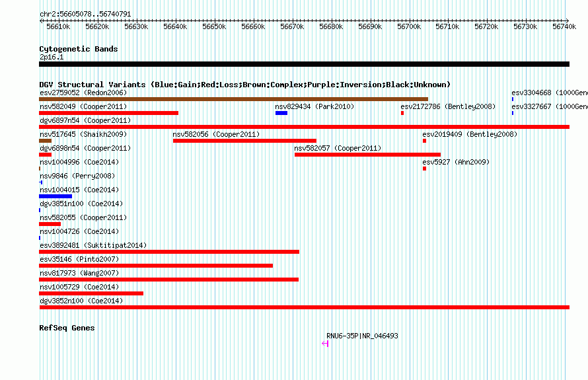The width and height of the screenshot is (588, 380).
Task: Open nsv582055 (Cooper2011) variant label
Action: (83, 217)
